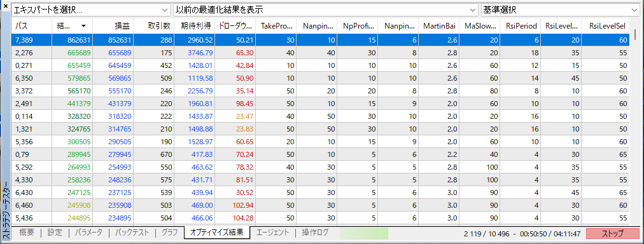Click profit value 852631 in selected row
Screen dimensions: 644x244
pyautogui.click(x=120, y=40)
